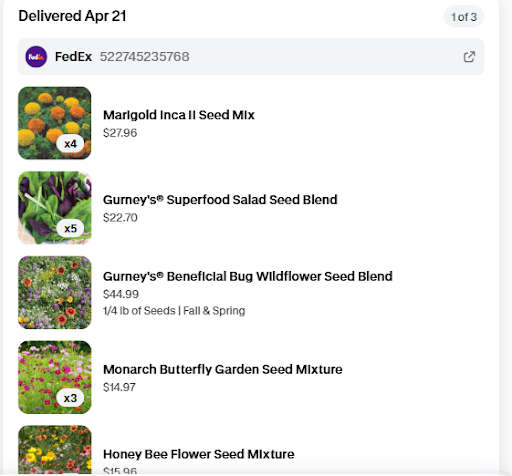The height and width of the screenshot is (476, 512).
Task: Open Beneficial Bug Wildflower Seed Blend thumbnail
Action: click(x=55, y=292)
